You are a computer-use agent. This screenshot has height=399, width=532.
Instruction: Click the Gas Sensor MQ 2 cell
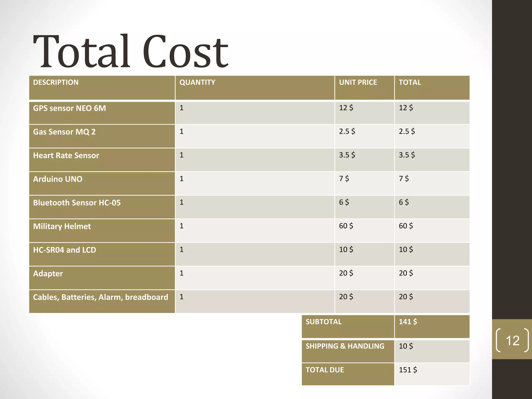[64, 132]
